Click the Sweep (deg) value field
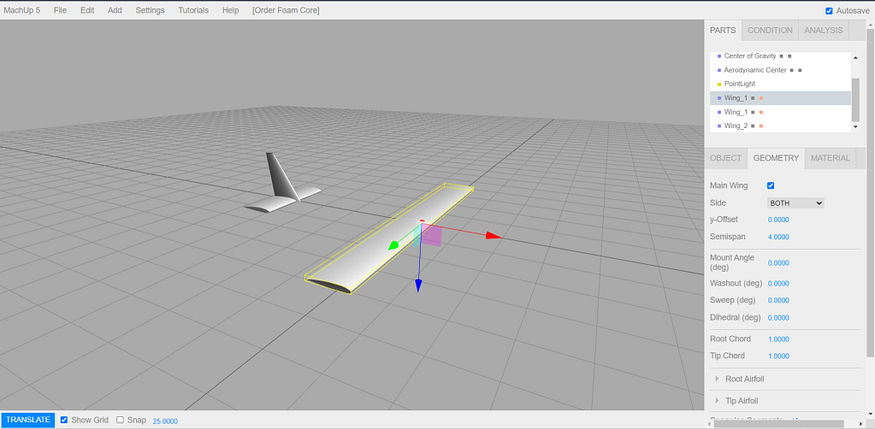 click(x=778, y=300)
